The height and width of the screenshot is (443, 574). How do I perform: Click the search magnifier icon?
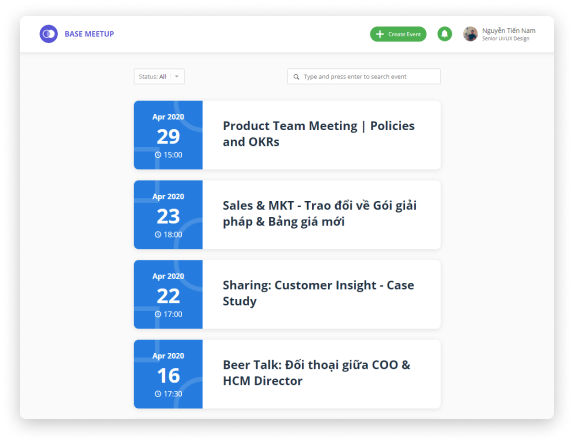click(x=296, y=77)
